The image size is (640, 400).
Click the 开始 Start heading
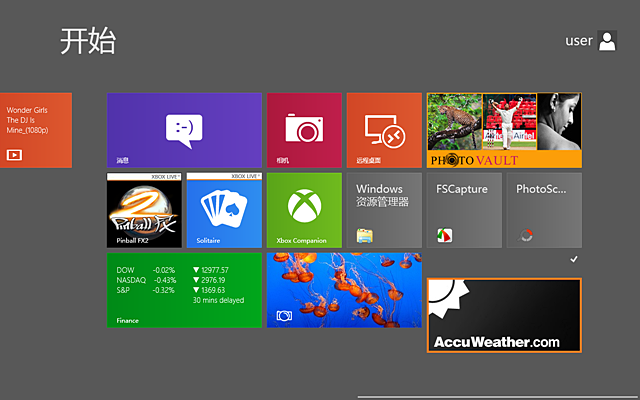(88, 41)
